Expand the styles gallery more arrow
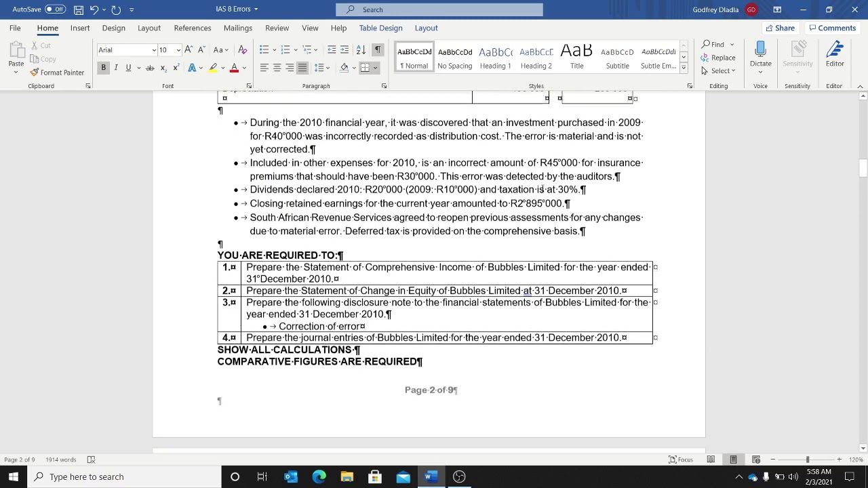 [x=684, y=68]
